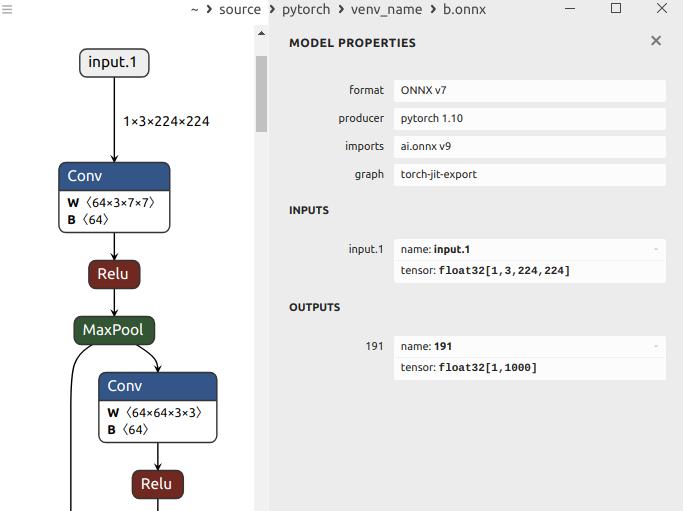
Task: Click the vertical scrollbar thumb
Action: (262, 95)
